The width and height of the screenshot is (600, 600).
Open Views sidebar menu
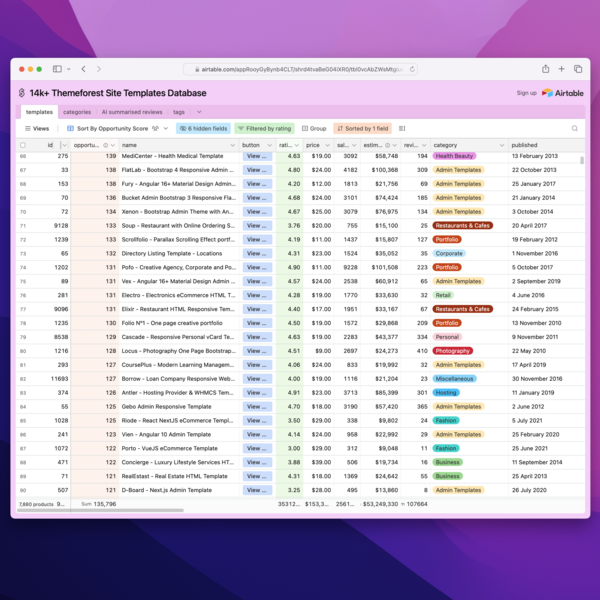click(37, 129)
